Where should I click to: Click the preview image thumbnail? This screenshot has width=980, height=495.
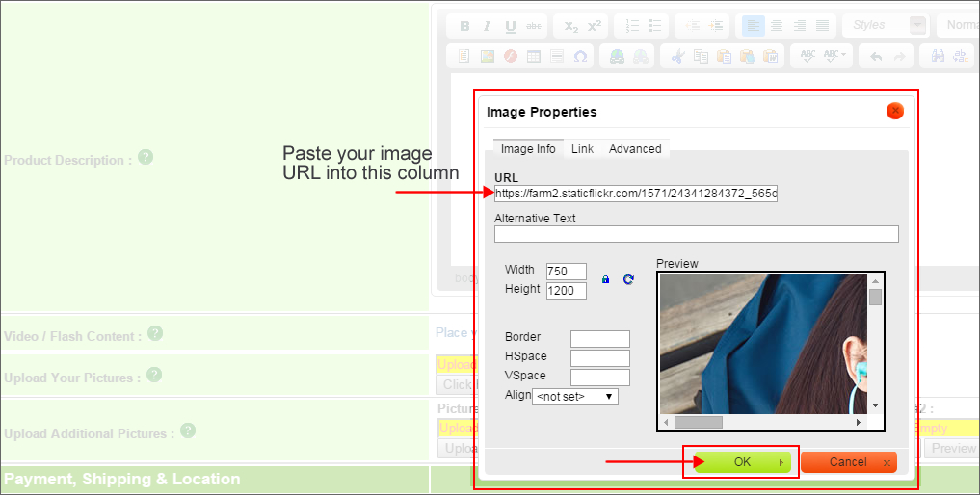click(x=764, y=344)
